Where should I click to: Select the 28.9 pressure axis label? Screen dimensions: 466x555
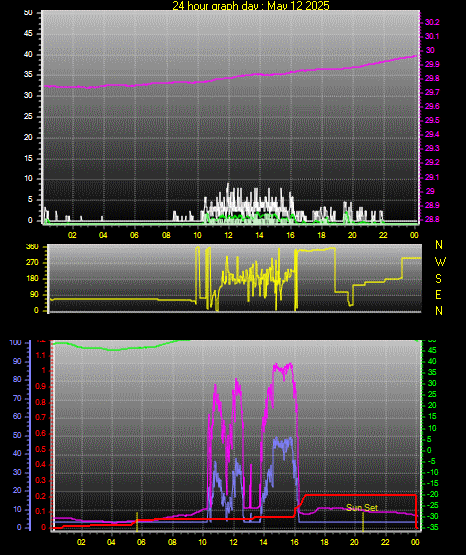coord(432,205)
